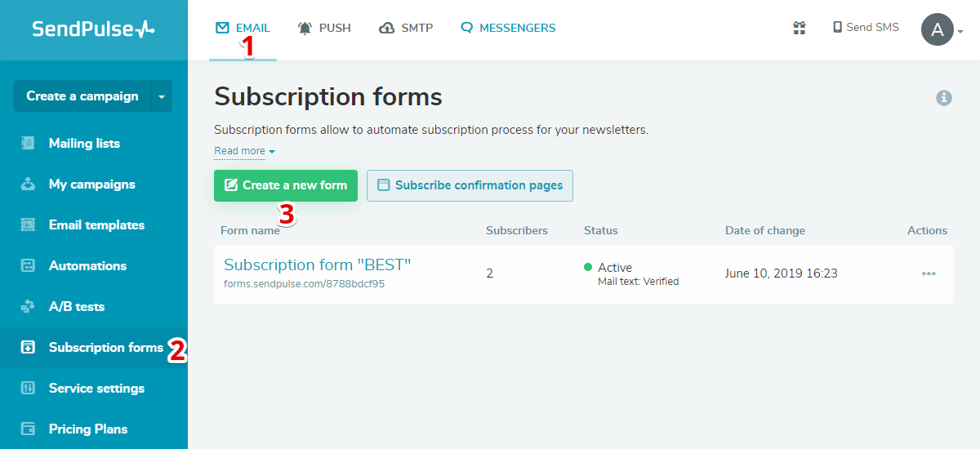Viewport: 980px width, 449px height.
Task: Click the gift box icon in header
Action: 800,28
